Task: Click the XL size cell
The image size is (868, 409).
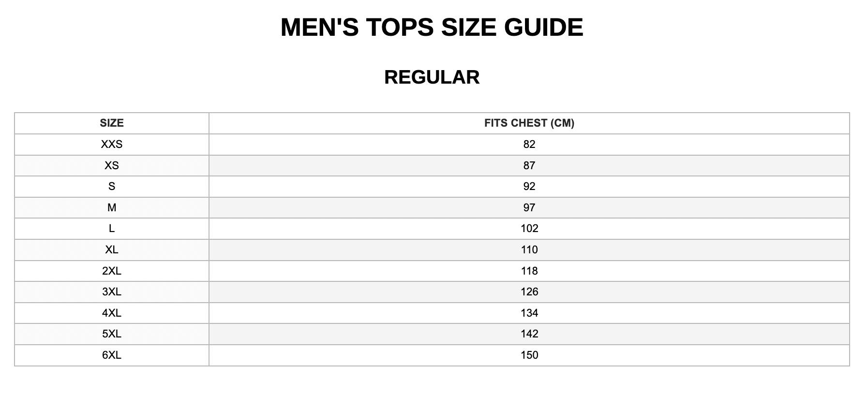Action: pos(112,250)
